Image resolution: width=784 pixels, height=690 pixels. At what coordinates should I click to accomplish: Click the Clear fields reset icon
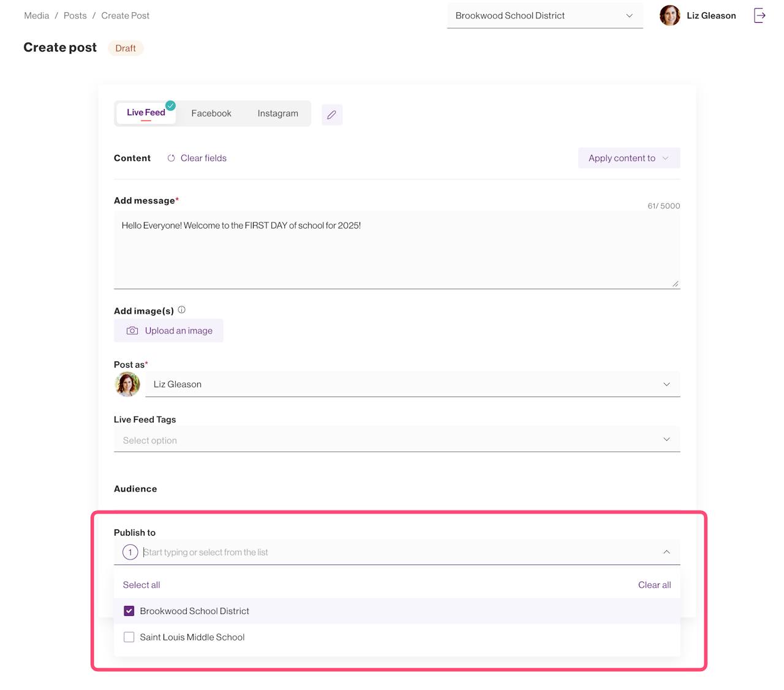pyautogui.click(x=171, y=158)
